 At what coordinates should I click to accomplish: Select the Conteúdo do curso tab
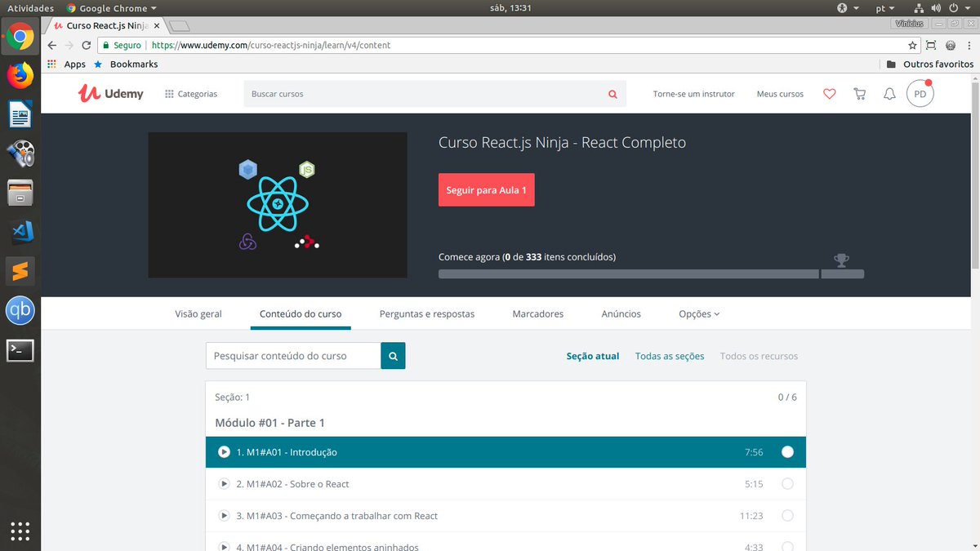coord(301,313)
